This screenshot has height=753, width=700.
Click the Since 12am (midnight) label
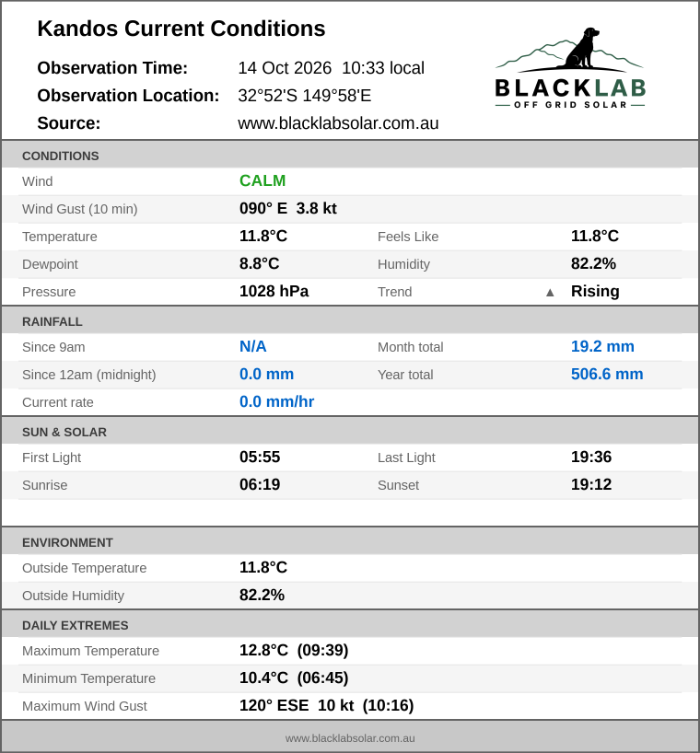pyautogui.click(x=88, y=375)
